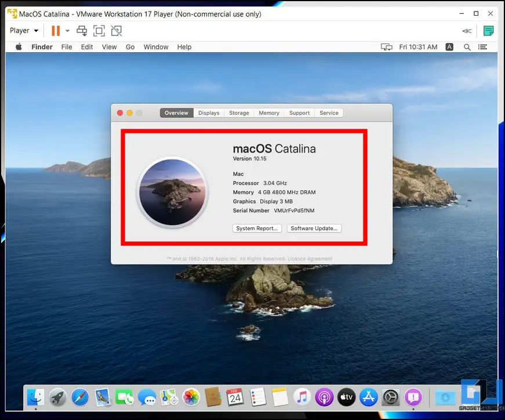Toggle VMware Unity mode
505x420 pixels.
pos(117,31)
